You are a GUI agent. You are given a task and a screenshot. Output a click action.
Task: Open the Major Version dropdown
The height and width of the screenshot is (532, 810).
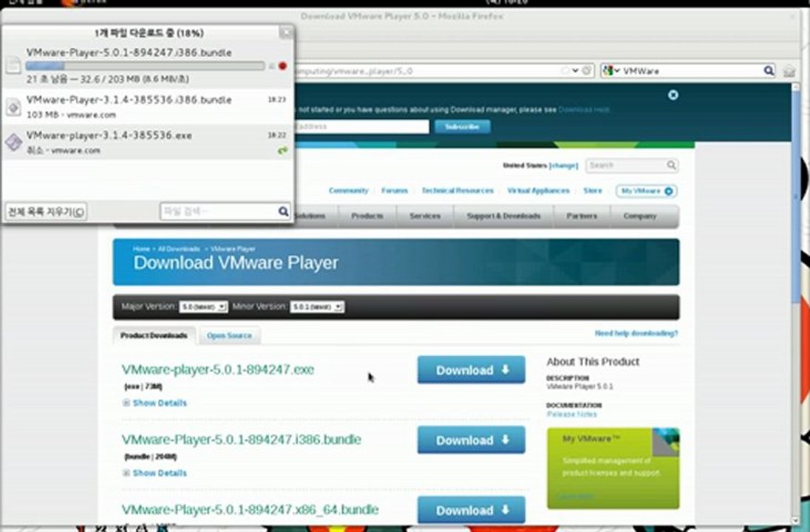pos(203,307)
